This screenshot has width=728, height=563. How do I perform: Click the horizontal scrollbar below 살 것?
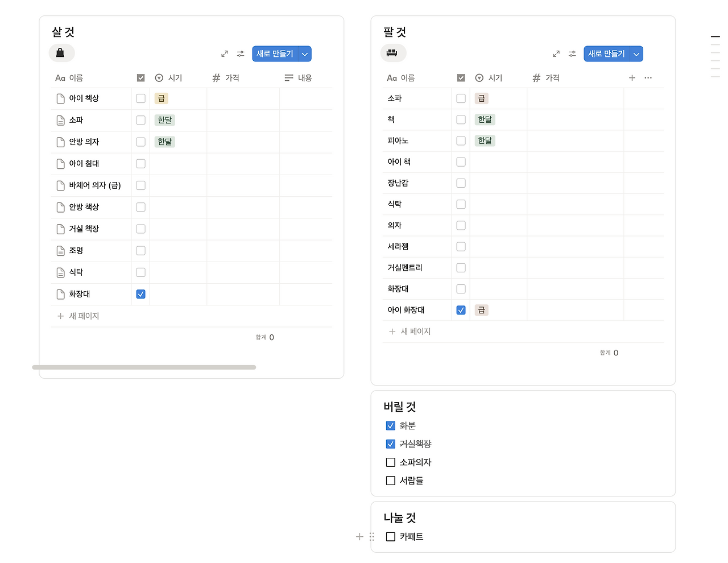(145, 367)
